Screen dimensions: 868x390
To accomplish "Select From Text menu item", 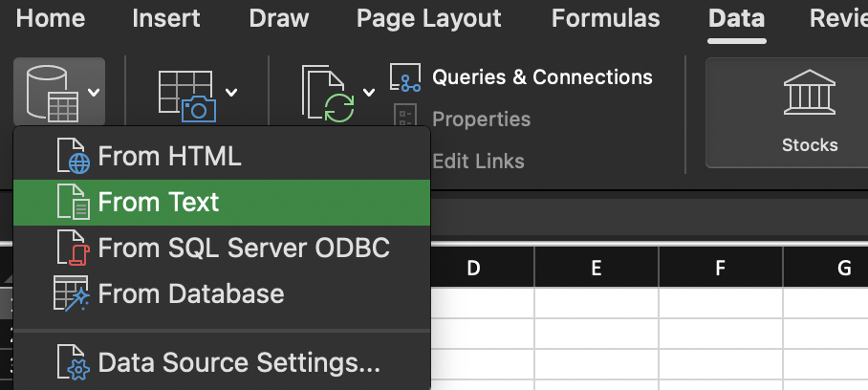I will [x=222, y=203].
